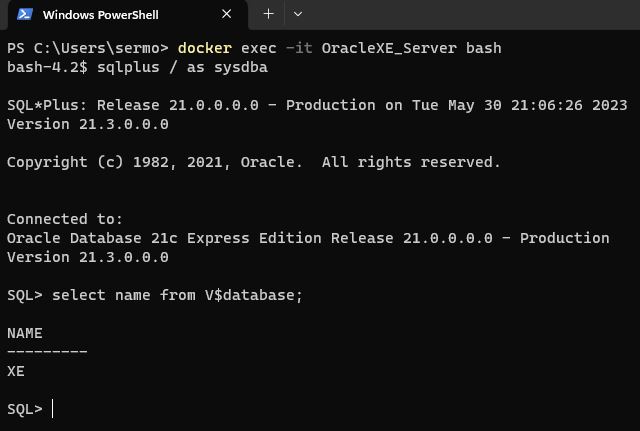Expand the new tab profile dropdown chevron

pyautogui.click(x=297, y=14)
